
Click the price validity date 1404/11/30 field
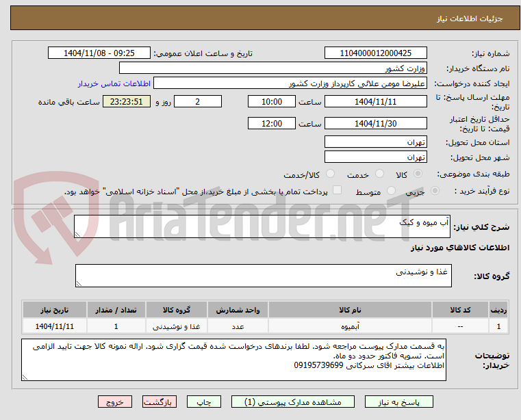[375, 123]
